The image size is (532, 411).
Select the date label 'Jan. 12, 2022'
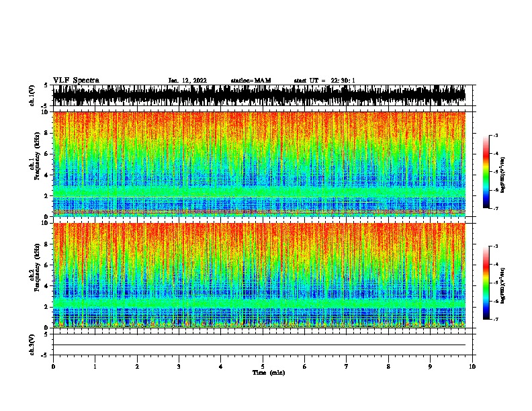click(187, 81)
